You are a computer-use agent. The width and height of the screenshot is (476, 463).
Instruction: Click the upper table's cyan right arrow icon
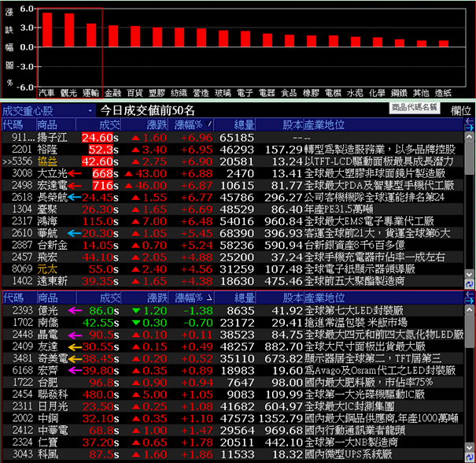[470, 128]
